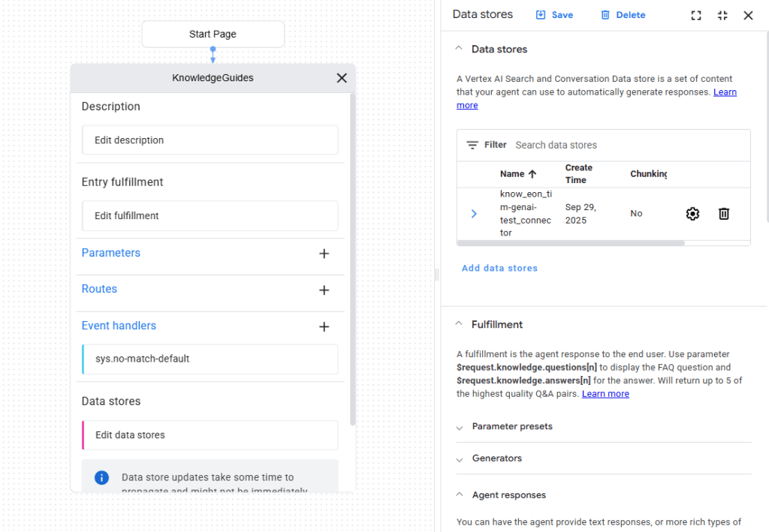Viewport: 769px width, 532px height.
Task: Close the KnowledgeGuides page card
Action: point(342,78)
